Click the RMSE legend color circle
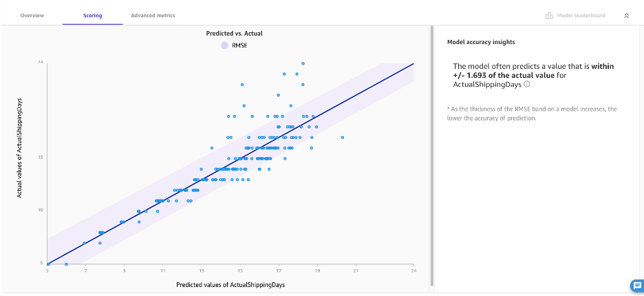 (x=224, y=45)
